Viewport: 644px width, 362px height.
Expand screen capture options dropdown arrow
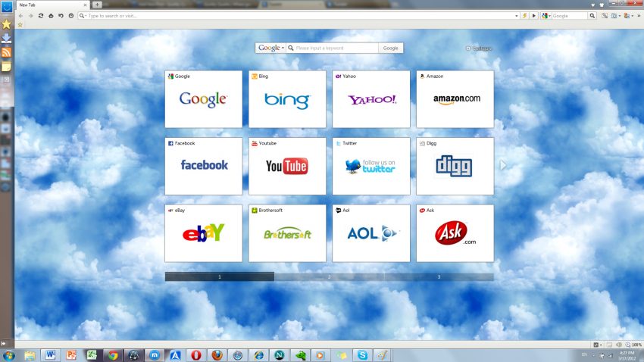click(x=619, y=16)
